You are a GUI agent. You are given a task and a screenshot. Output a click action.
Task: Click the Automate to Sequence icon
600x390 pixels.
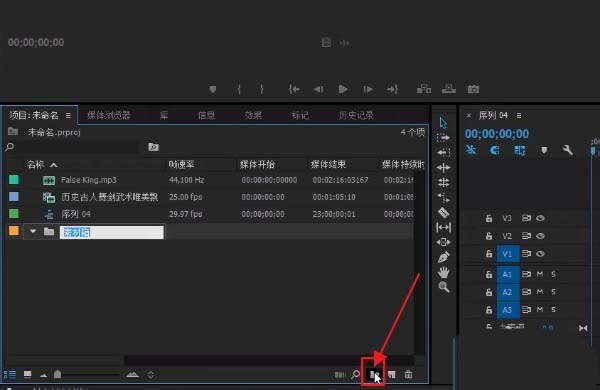[339, 375]
